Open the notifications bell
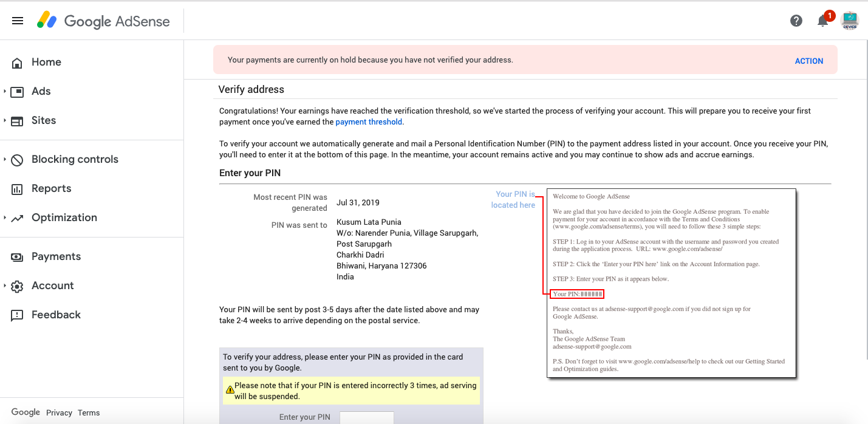 (x=823, y=21)
